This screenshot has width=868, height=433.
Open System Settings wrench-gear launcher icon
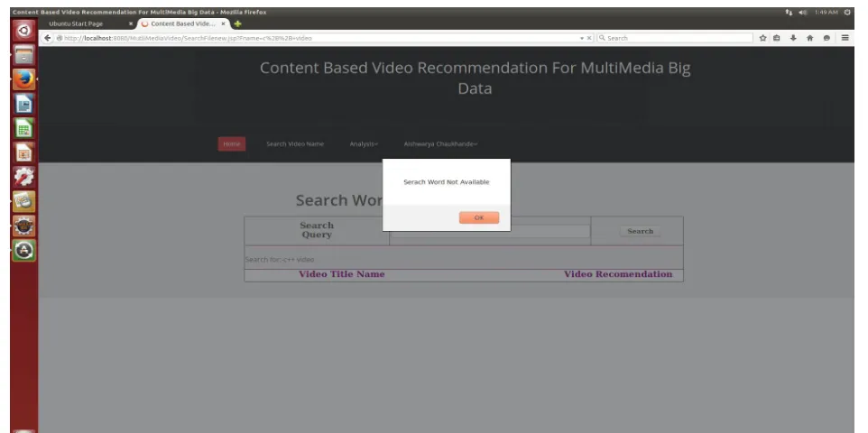coord(23,177)
